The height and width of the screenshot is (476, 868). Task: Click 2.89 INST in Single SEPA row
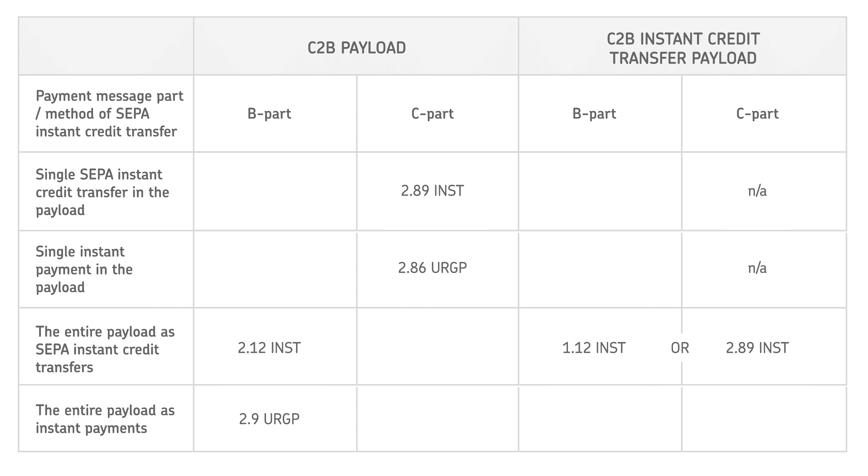click(432, 191)
